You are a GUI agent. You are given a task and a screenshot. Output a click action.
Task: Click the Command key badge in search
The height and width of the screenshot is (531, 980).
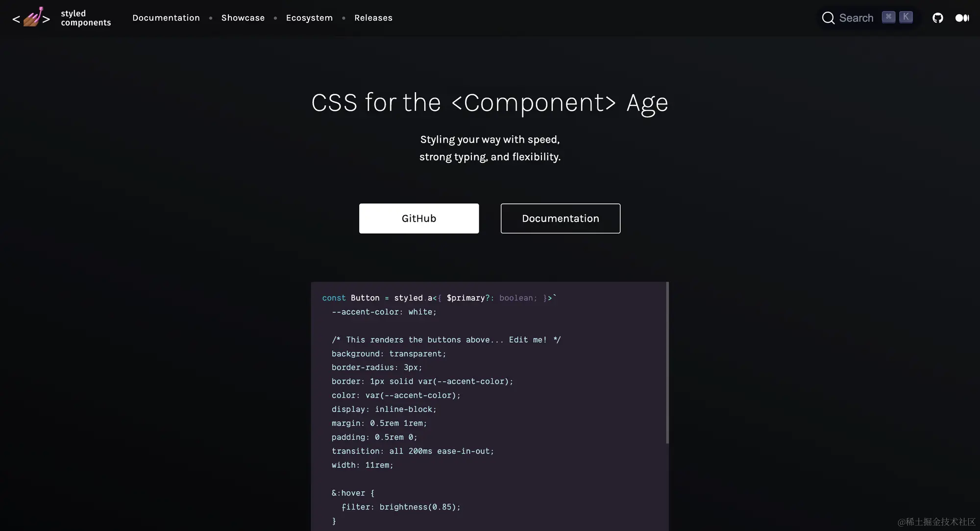click(888, 17)
